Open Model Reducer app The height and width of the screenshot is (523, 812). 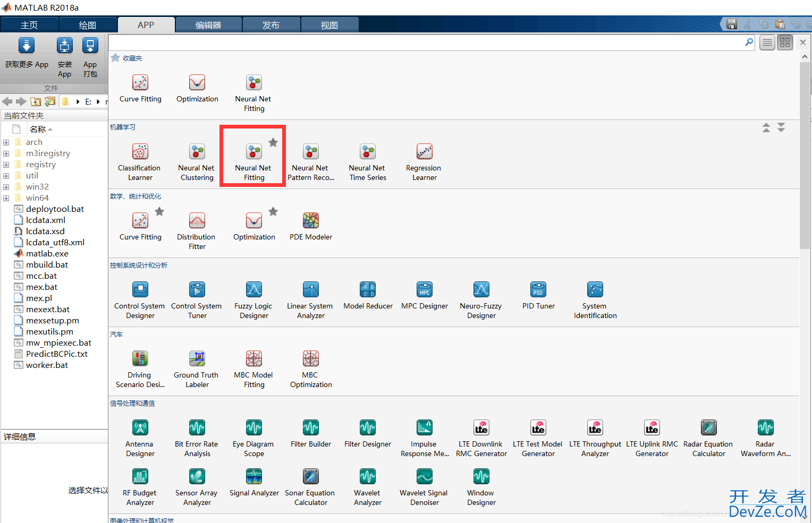tap(368, 295)
